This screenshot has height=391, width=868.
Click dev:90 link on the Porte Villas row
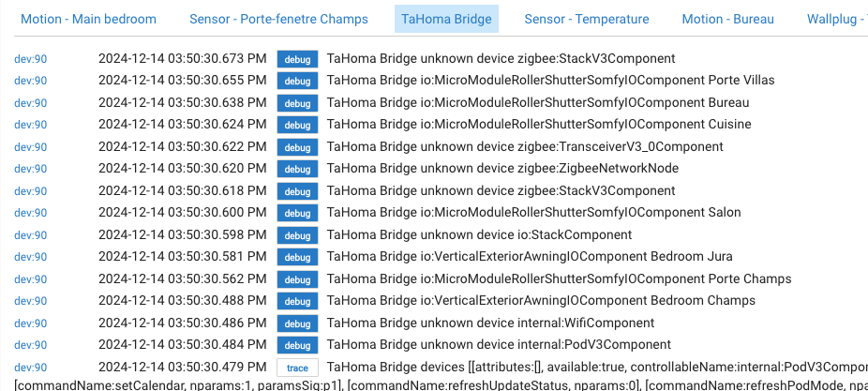[x=30, y=82]
